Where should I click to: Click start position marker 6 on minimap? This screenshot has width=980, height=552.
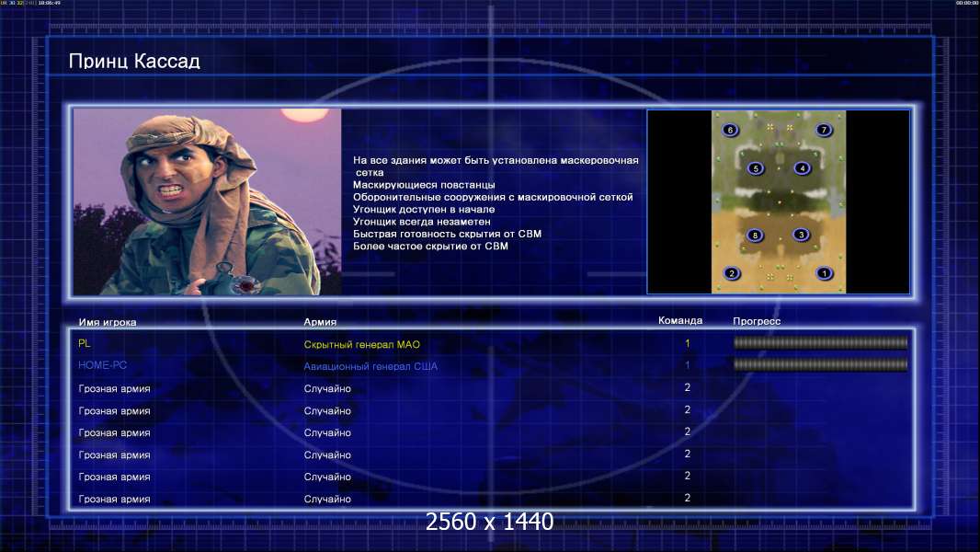tap(730, 130)
